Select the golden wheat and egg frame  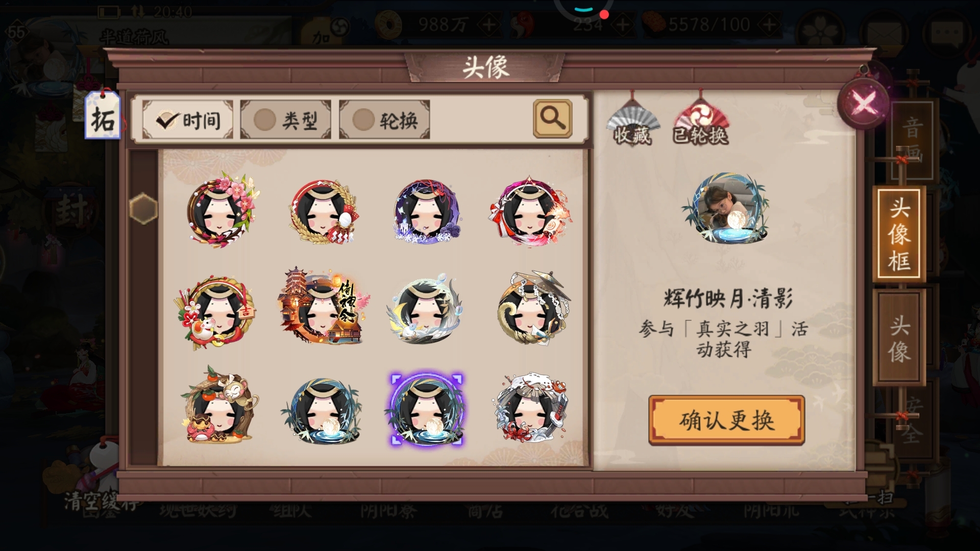click(x=323, y=212)
